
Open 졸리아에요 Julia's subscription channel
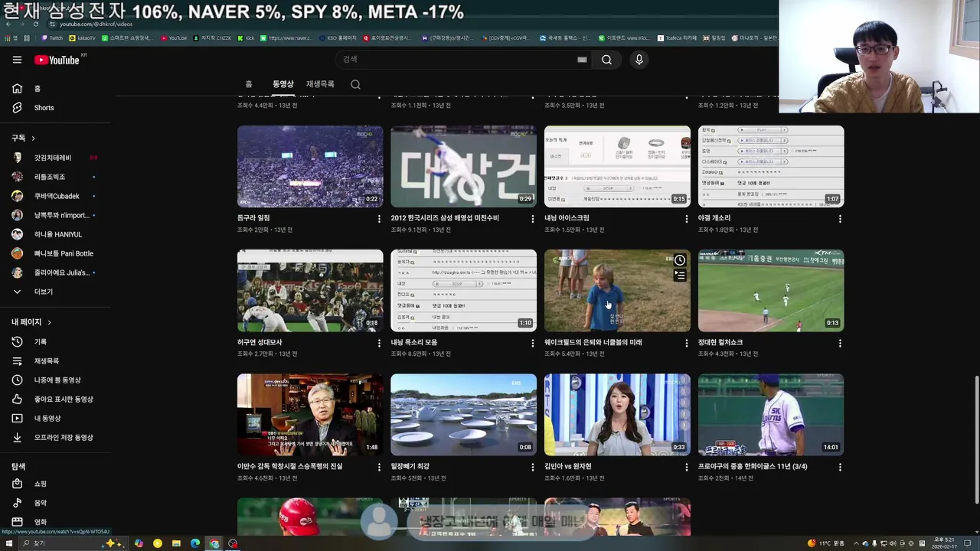(x=55, y=272)
